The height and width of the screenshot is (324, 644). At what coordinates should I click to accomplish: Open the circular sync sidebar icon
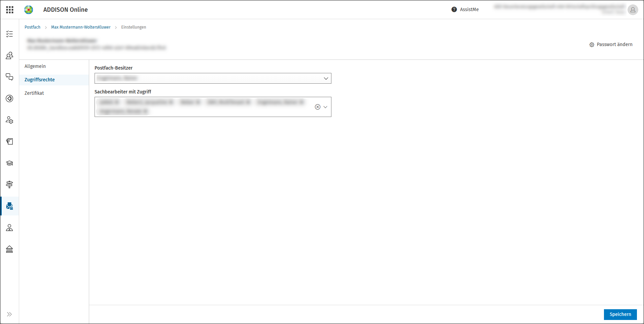coord(9,98)
